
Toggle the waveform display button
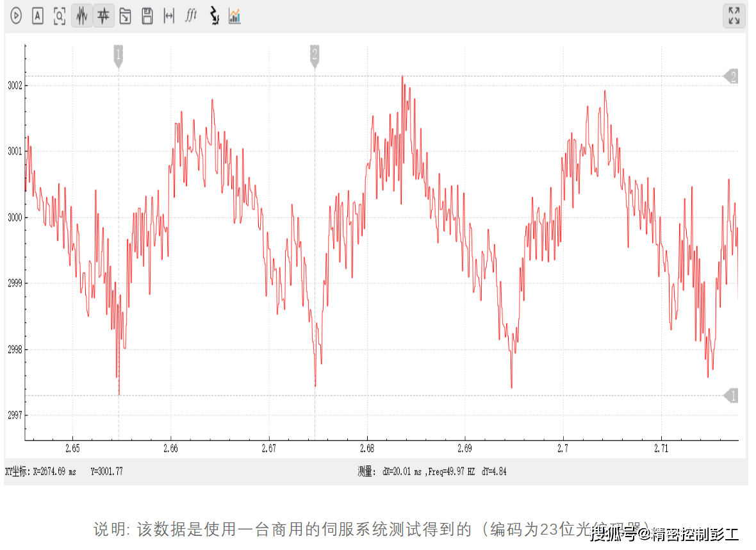pyautogui.click(x=81, y=16)
